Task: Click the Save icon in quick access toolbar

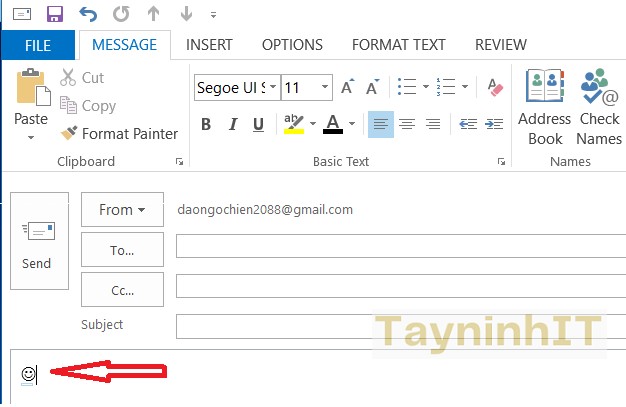Action: (x=55, y=14)
